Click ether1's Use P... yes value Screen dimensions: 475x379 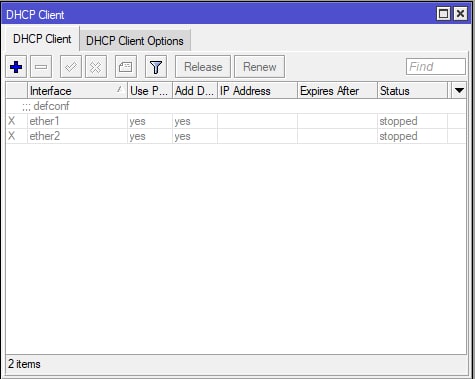[137, 122]
